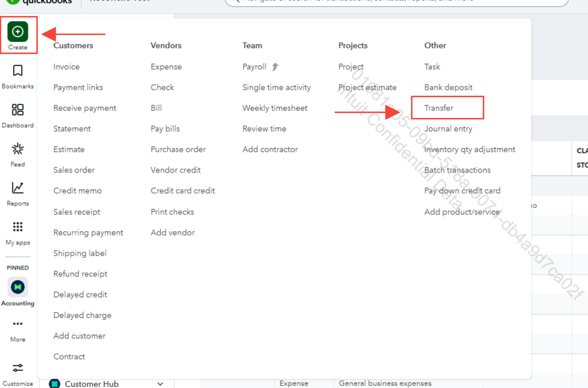The width and height of the screenshot is (588, 388).
Task: Click Project estimate link
Action: (367, 87)
